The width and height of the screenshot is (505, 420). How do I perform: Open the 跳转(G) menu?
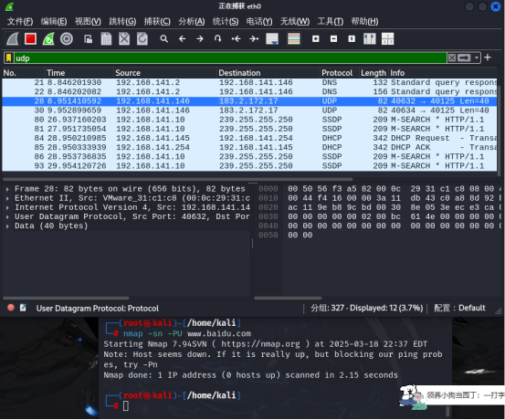[x=122, y=22]
